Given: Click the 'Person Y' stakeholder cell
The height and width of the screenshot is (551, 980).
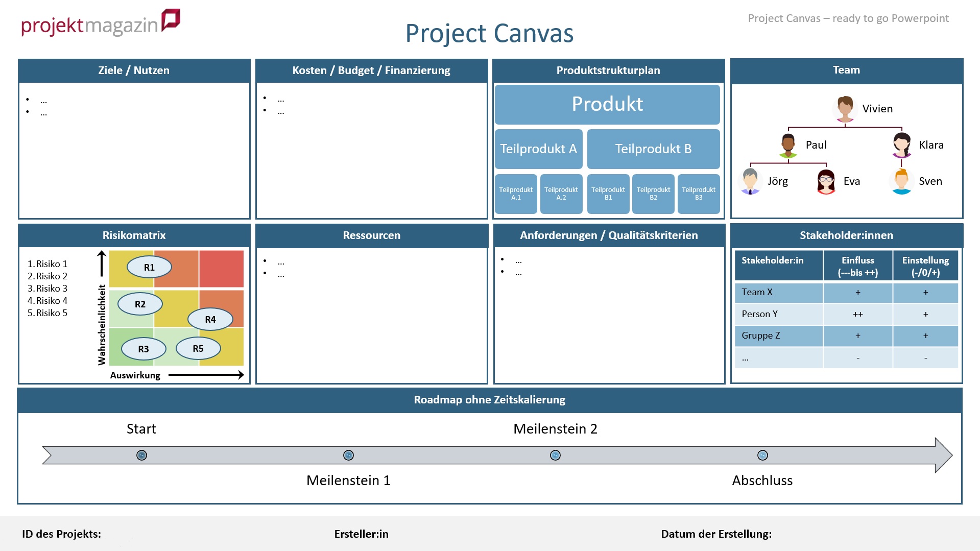Looking at the screenshot, I should click(x=779, y=314).
